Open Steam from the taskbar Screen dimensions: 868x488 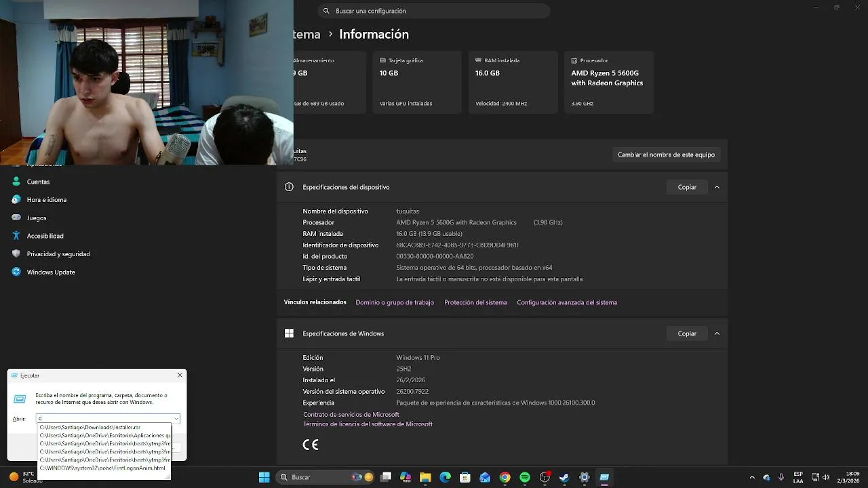point(564,477)
